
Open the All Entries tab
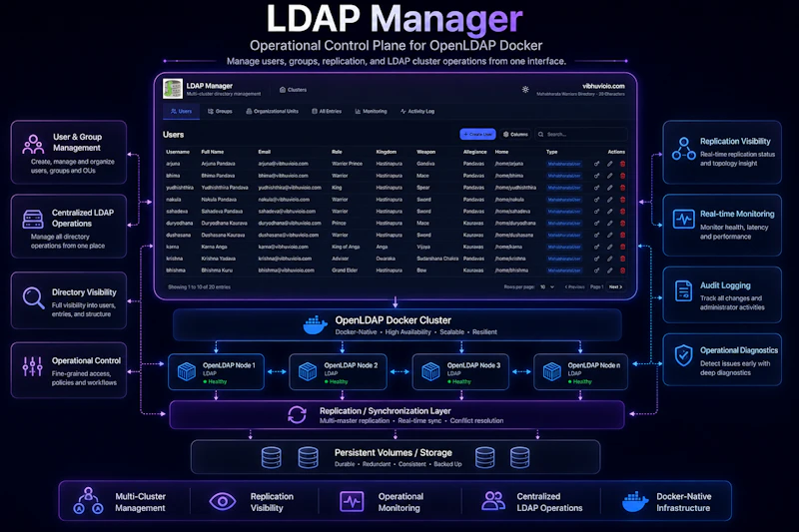(x=327, y=111)
